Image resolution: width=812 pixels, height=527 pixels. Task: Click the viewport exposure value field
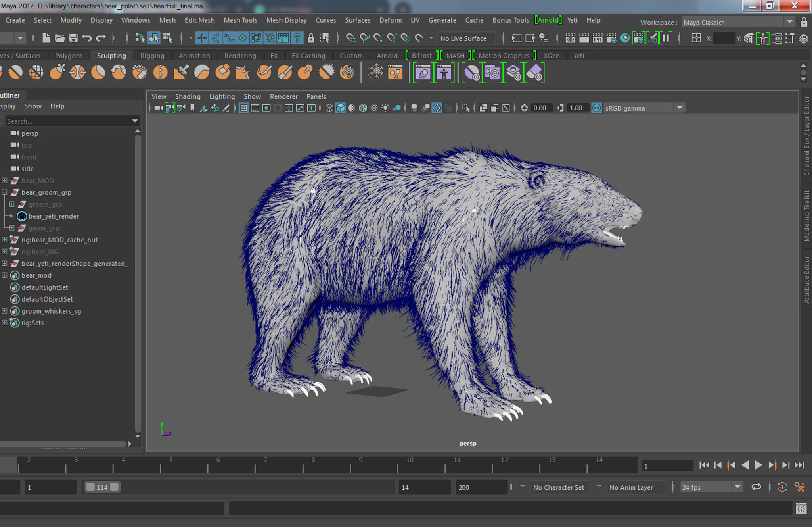[x=542, y=108]
